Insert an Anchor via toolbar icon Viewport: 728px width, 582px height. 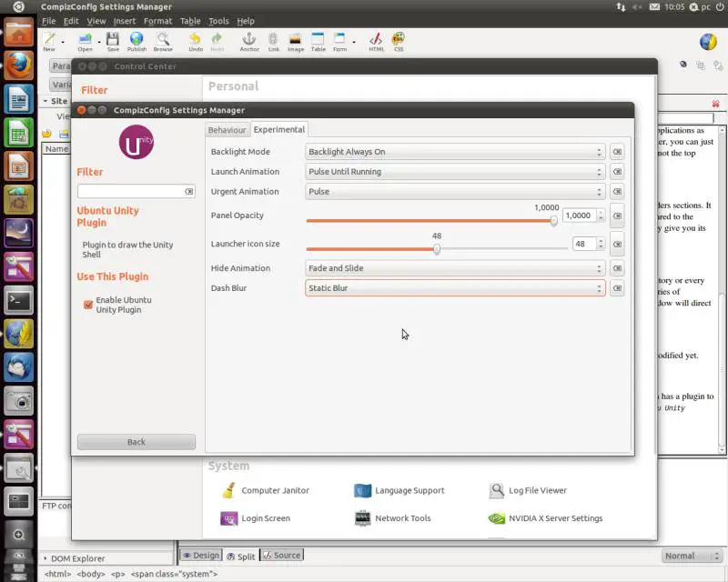pos(249,41)
